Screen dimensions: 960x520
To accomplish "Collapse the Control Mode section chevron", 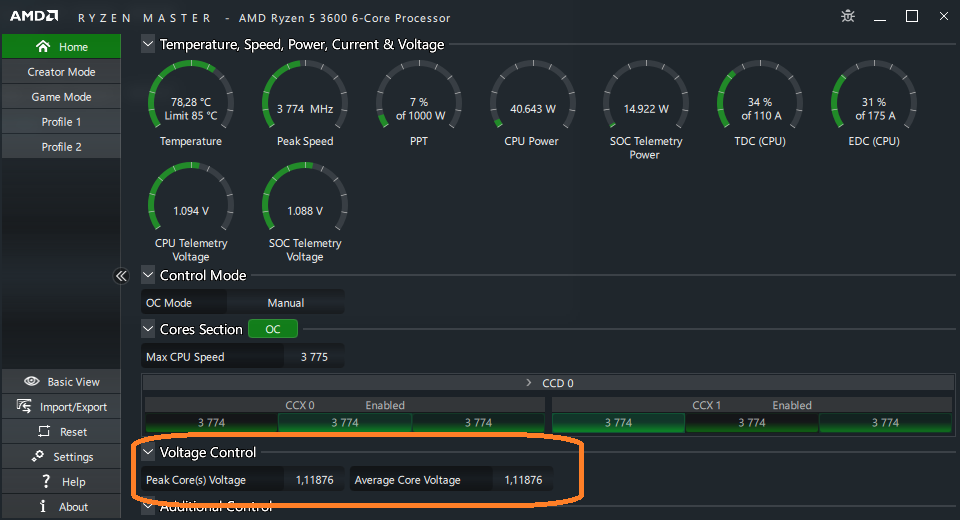I will tap(148, 275).
